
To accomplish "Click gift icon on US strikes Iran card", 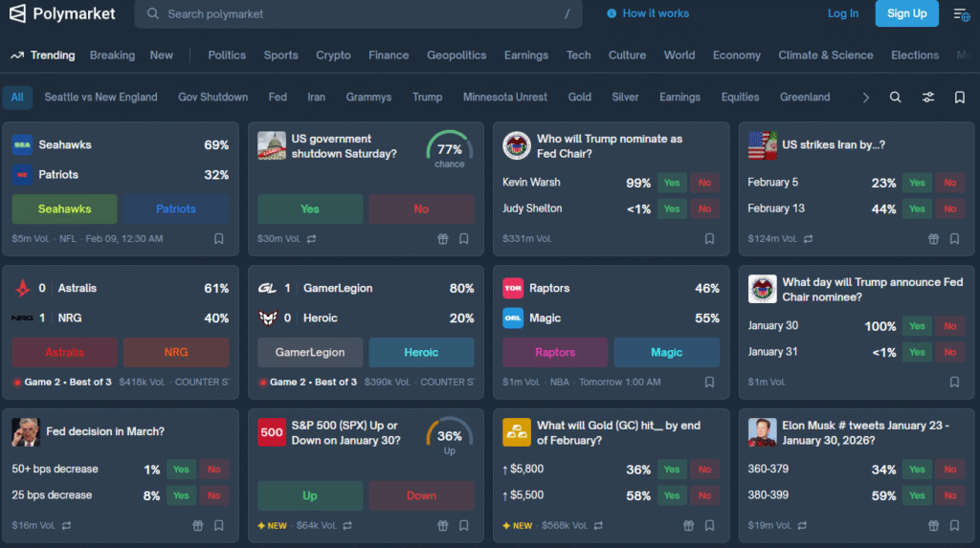I will coord(933,239).
